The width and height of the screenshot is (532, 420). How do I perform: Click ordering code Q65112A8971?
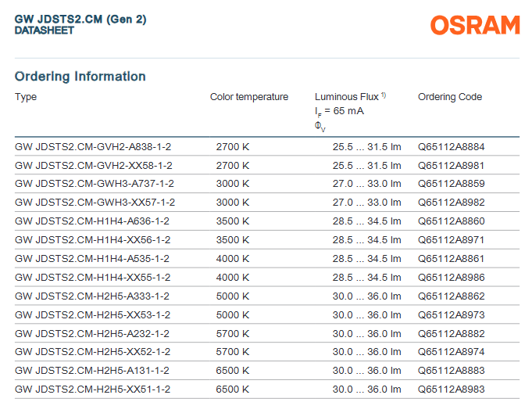point(451,240)
